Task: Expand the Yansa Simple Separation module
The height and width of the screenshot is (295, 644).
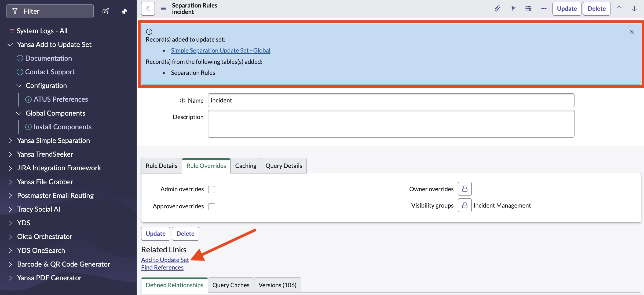Action: 53,141
